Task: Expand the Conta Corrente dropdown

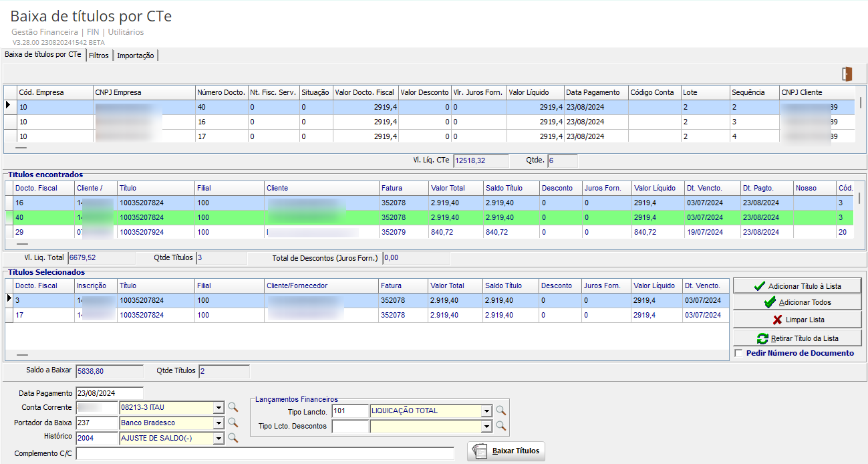Action: click(x=219, y=407)
